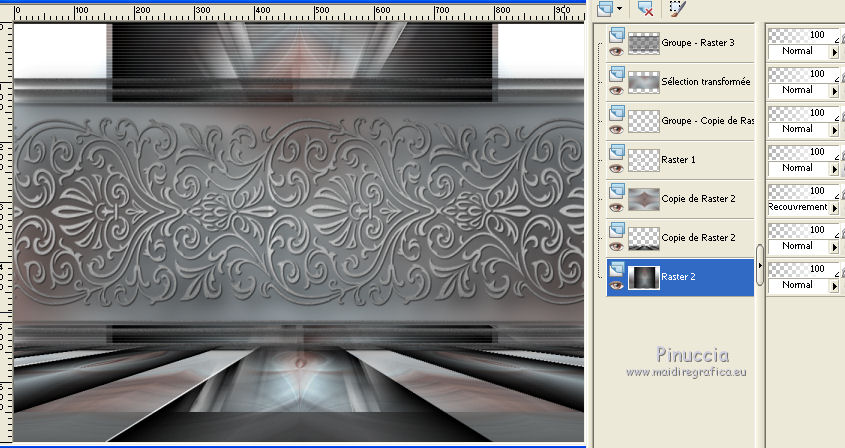
Task: Open the New Layer dropdown arrow
Action: pyautogui.click(x=620, y=8)
